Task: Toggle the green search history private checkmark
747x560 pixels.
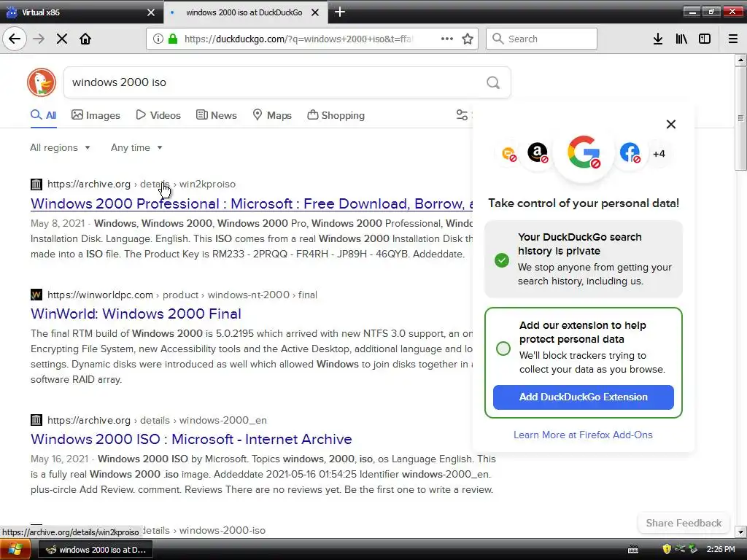Action: pos(502,260)
